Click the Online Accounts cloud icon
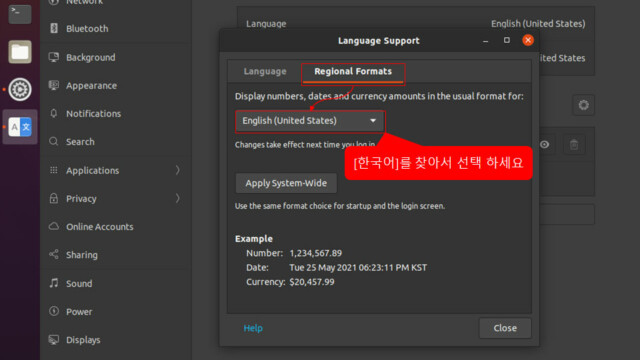 (x=54, y=227)
